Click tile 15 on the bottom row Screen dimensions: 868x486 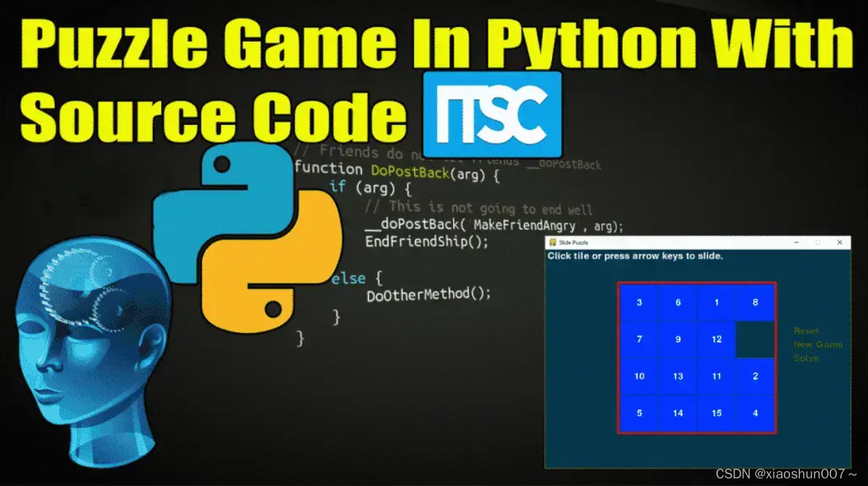pyautogui.click(x=716, y=413)
